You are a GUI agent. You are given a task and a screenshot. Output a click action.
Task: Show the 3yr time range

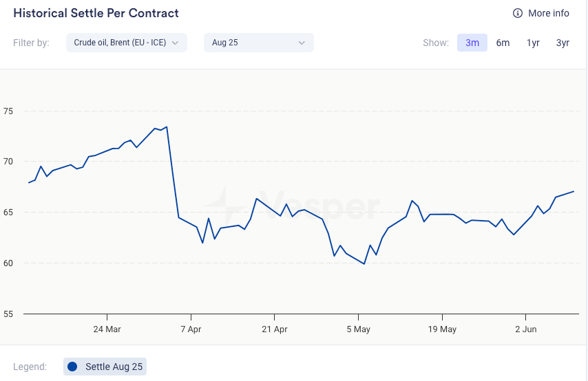[x=563, y=43]
